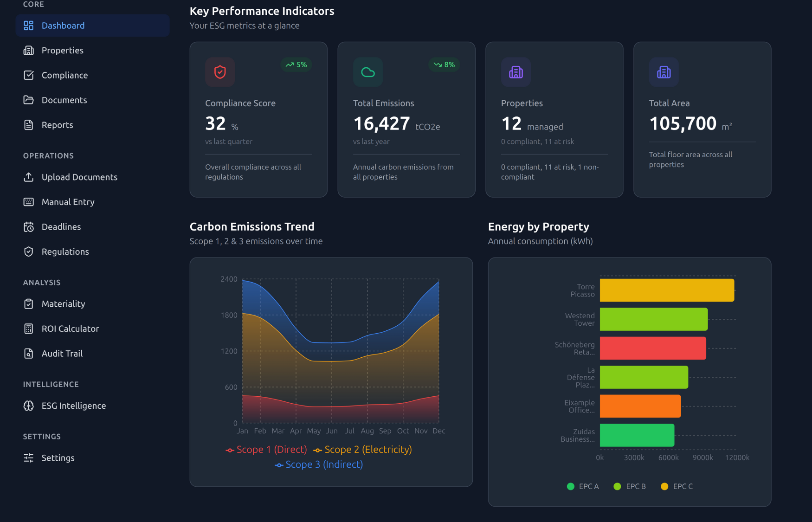The image size is (812, 522).
Task: Click the EPC A green legend swatch
Action: click(x=571, y=486)
